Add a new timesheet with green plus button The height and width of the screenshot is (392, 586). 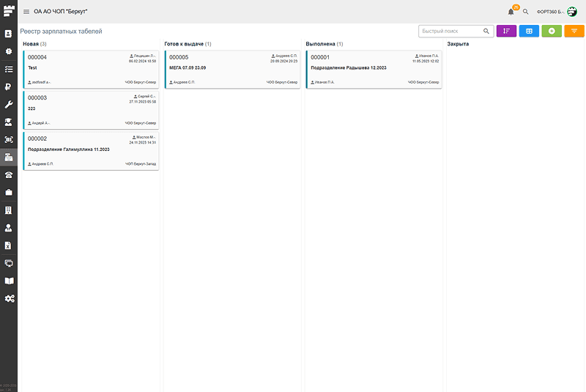pyautogui.click(x=552, y=31)
